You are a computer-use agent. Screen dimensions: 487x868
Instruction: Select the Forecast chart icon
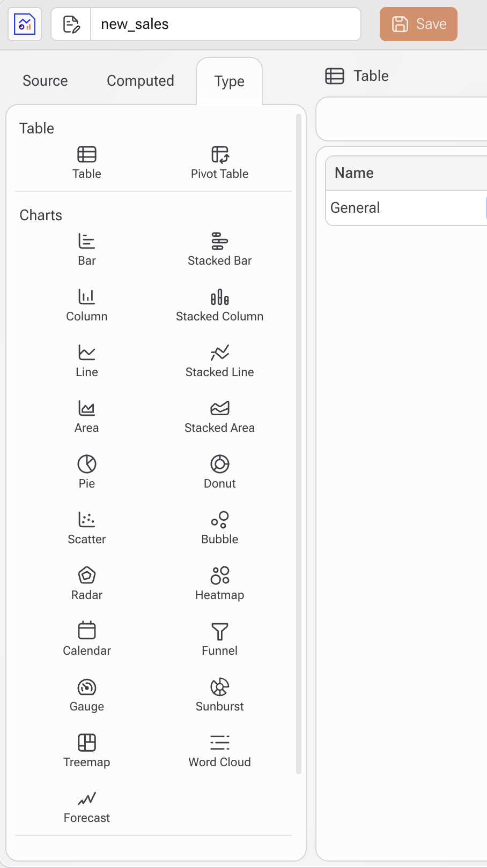tap(87, 799)
